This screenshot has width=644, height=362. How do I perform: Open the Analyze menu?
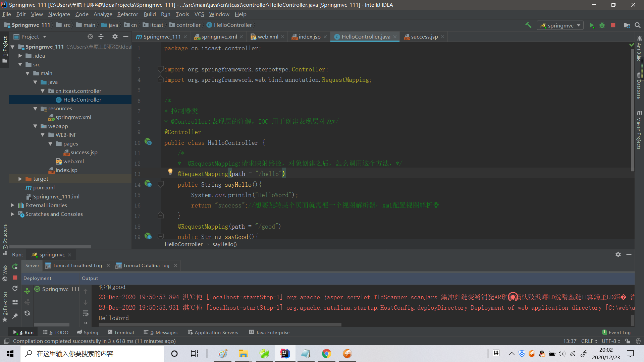point(103,14)
